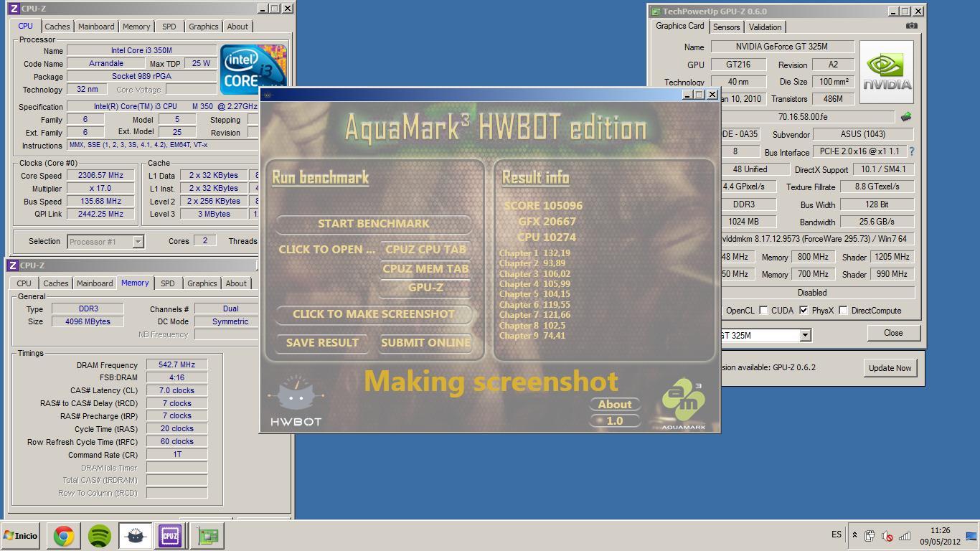Click the GPU-Z title bar icon
Screen dimensions: 980x551
655,11
